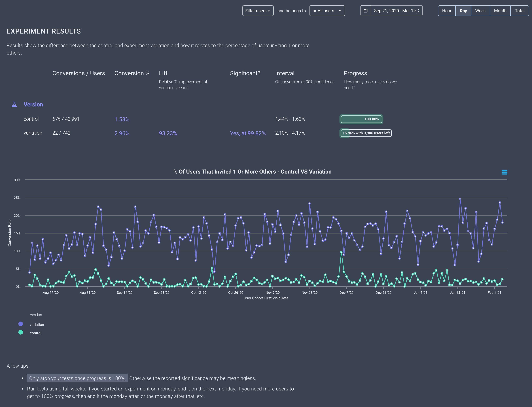
Task: Open the date range Sep 21, 2020 field
Action: (396, 11)
